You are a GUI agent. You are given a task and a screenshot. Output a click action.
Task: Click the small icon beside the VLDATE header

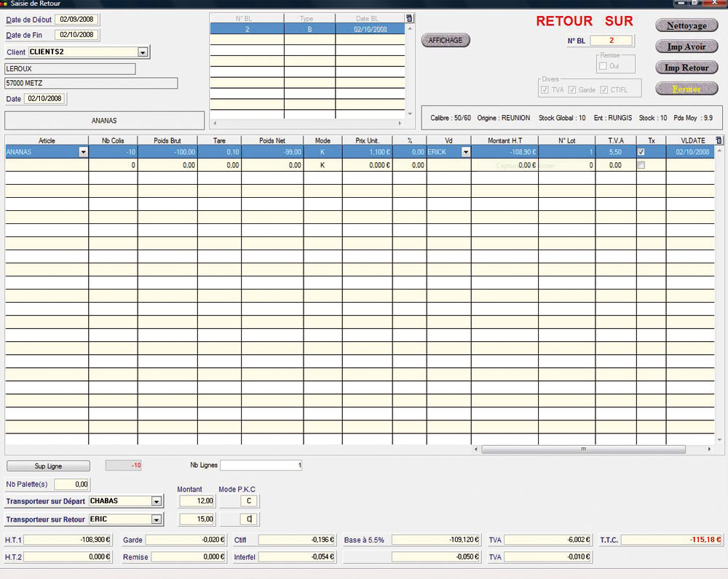coord(719,140)
